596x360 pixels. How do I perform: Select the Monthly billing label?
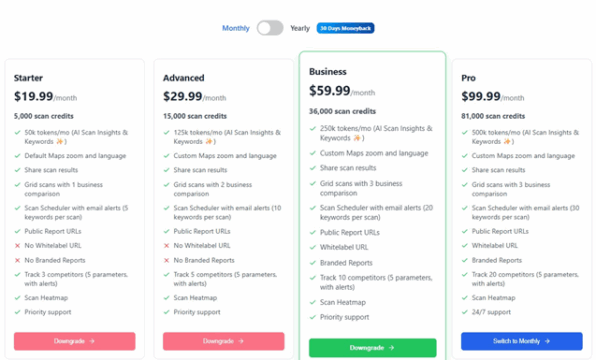point(236,28)
